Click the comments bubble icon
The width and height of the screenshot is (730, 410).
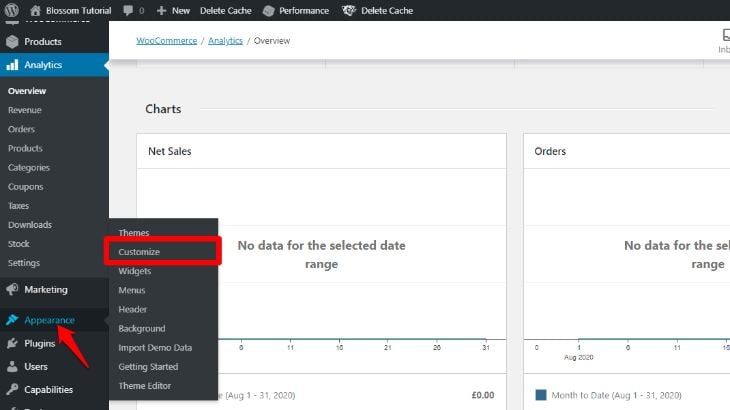click(x=128, y=10)
